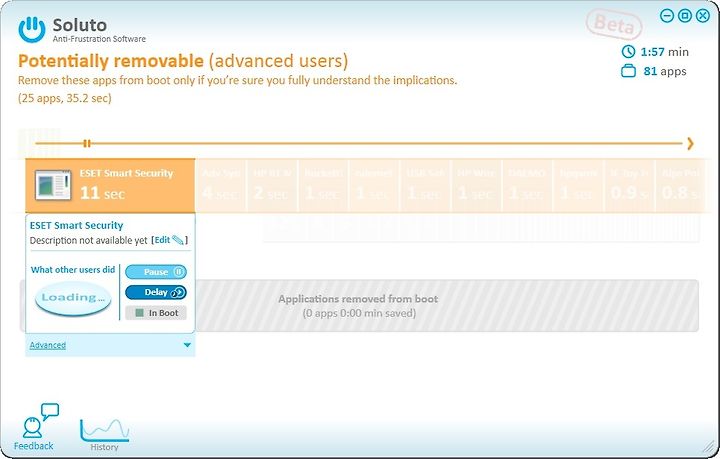Edit the ESET Smart Security description

(x=162, y=240)
